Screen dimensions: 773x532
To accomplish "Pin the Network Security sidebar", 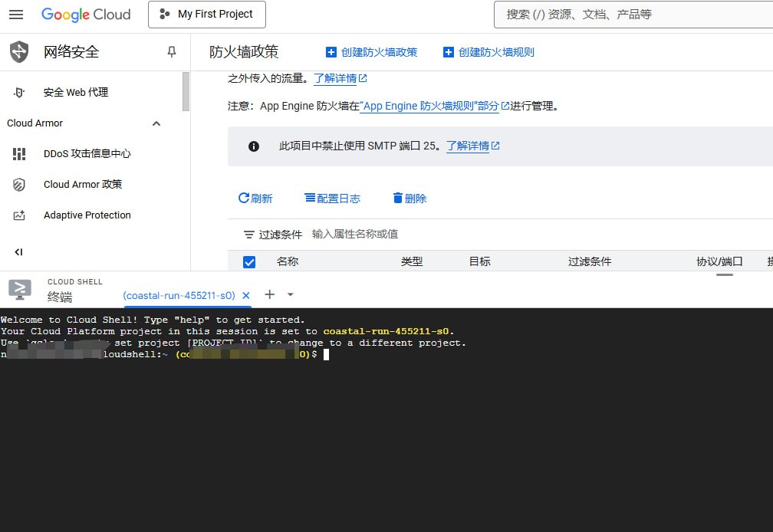I will (171, 52).
